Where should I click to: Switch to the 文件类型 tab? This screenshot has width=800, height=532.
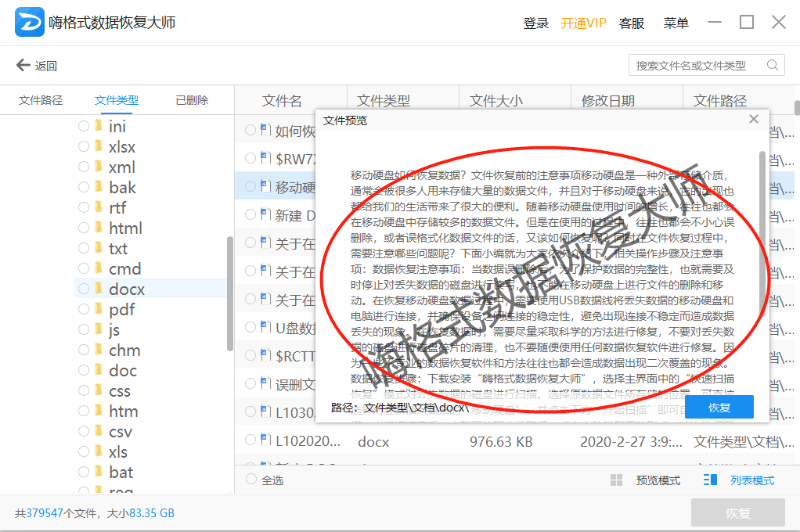(117, 100)
